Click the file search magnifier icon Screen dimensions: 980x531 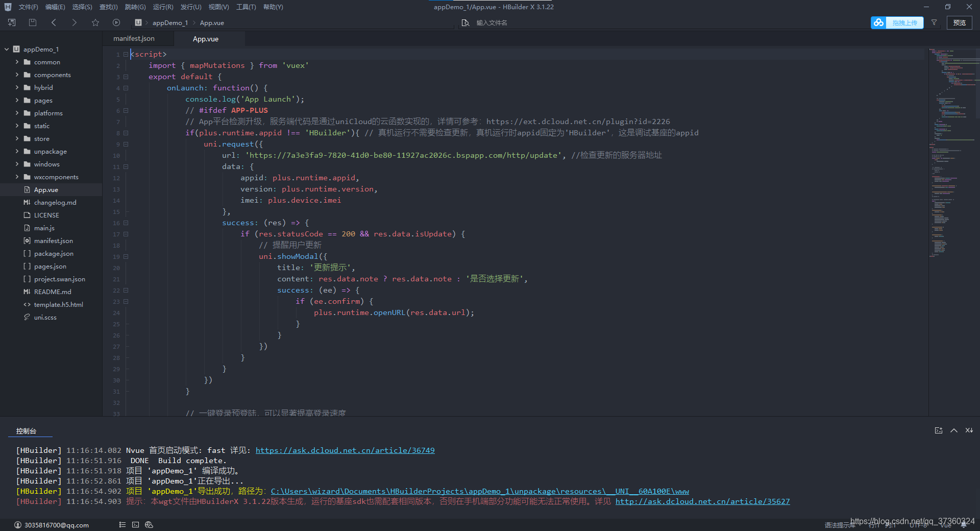(465, 22)
